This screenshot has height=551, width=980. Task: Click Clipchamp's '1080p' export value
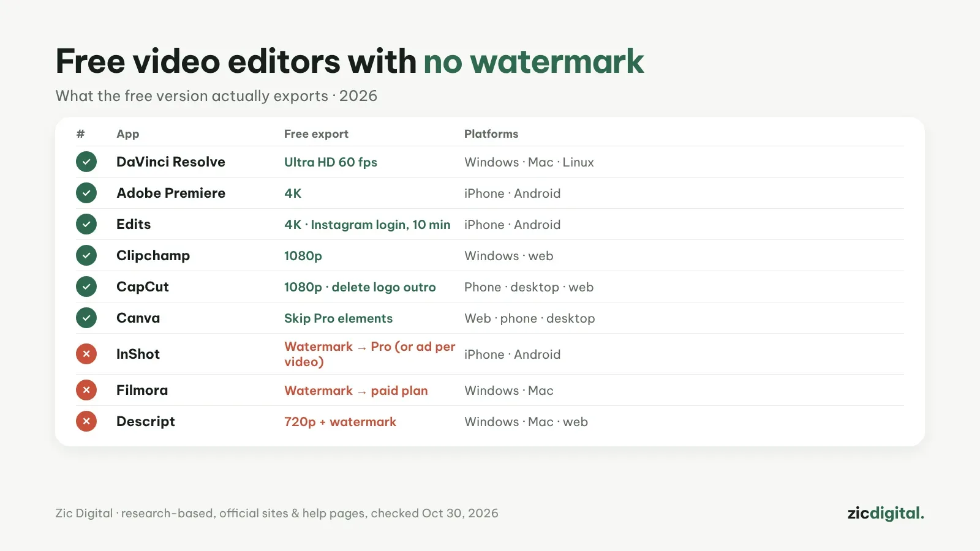[x=303, y=256]
